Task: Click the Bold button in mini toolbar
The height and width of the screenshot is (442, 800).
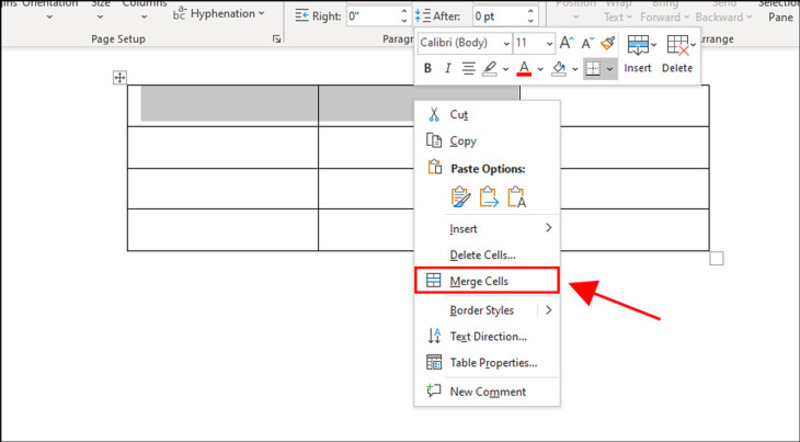Action: tap(428, 69)
